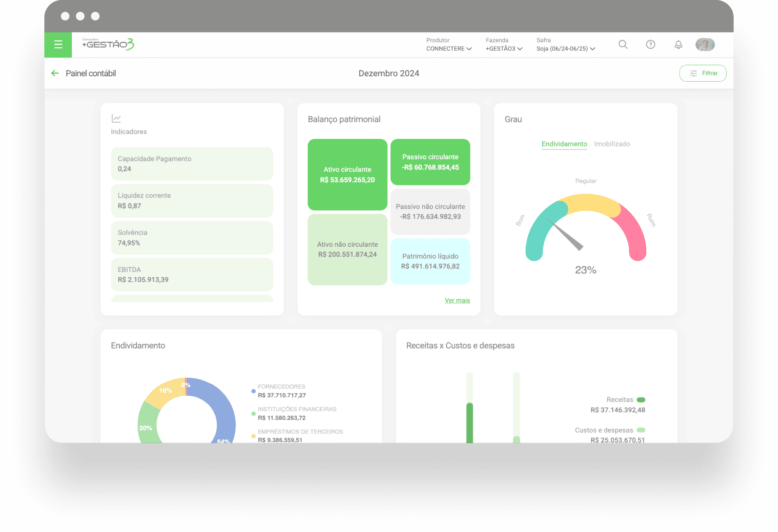Expand the Produtor CONNECTERE dropdown

(448, 48)
